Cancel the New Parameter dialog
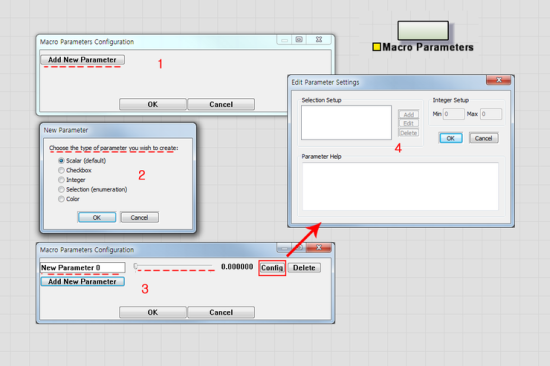 (139, 218)
